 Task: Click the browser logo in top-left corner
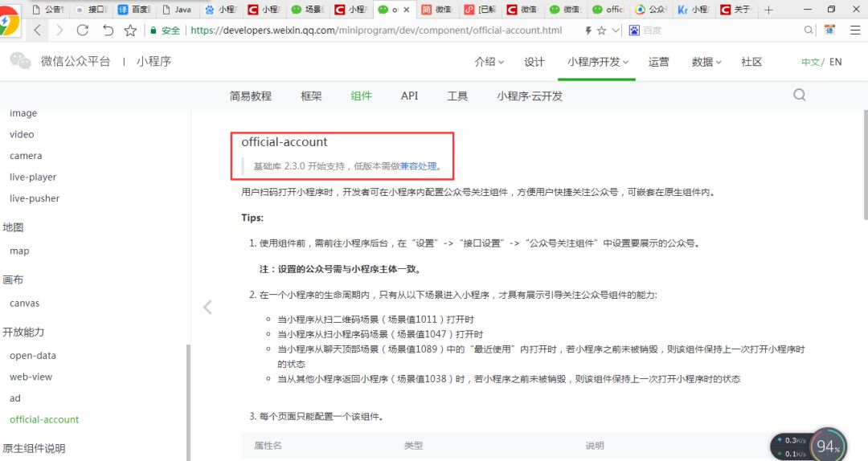[x=10, y=22]
